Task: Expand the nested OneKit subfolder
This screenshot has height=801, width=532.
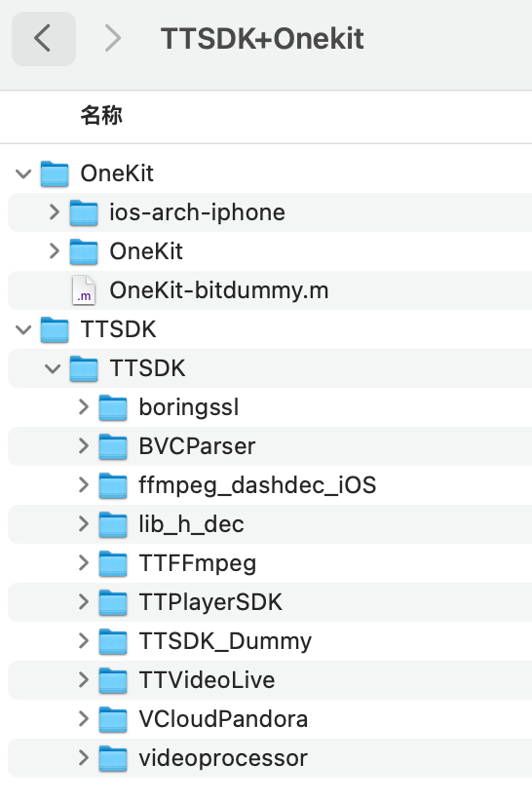Action: pyautogui.click(x=55, y=251)
